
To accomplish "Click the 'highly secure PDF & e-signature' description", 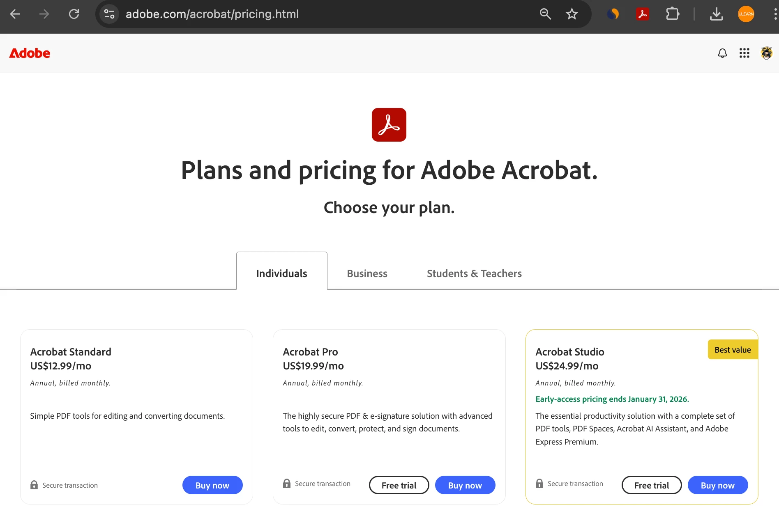I will pos(387,422).
